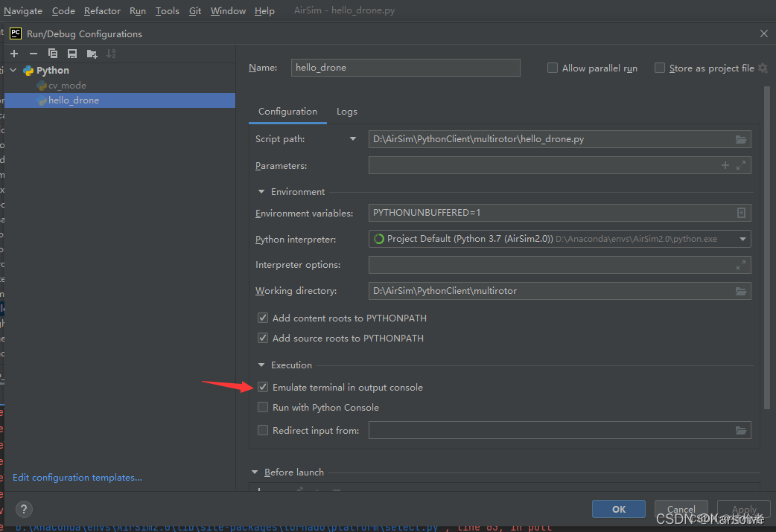Open Script path type dropdown arrow
The width and height of the screenshot is (776, 532).
[352, 139]
